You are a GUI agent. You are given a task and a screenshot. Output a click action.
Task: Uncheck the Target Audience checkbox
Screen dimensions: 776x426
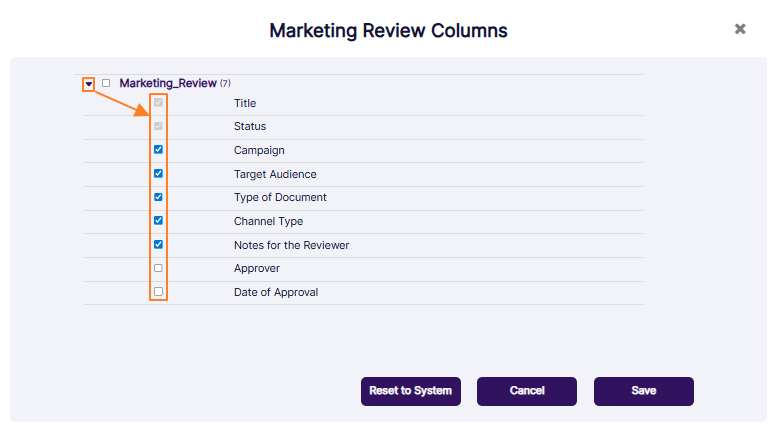pyautogui.click(x=158, y=174)
